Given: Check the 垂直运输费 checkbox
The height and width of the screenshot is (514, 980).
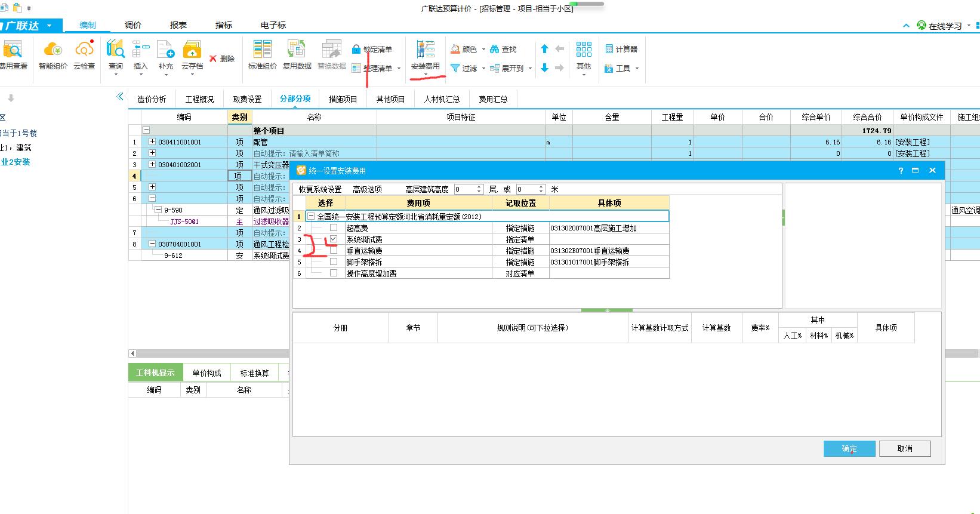Looking at the screenshot, I should click(x=334, y=250).
